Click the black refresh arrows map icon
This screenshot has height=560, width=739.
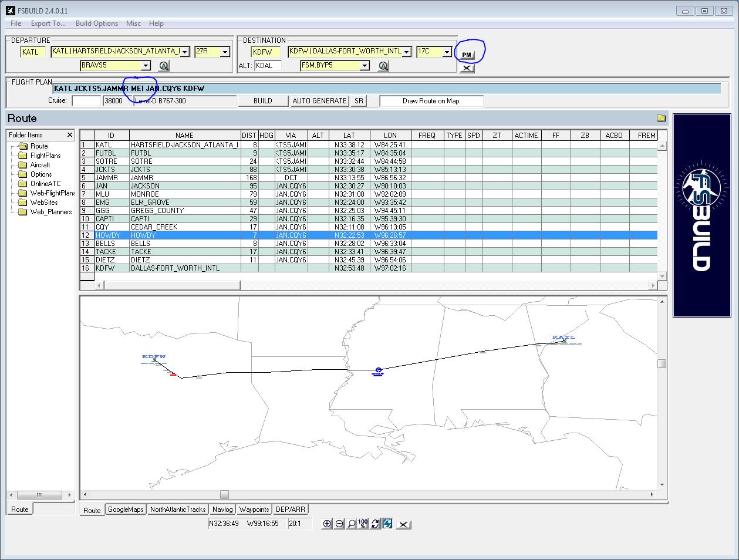coord(375,524)
